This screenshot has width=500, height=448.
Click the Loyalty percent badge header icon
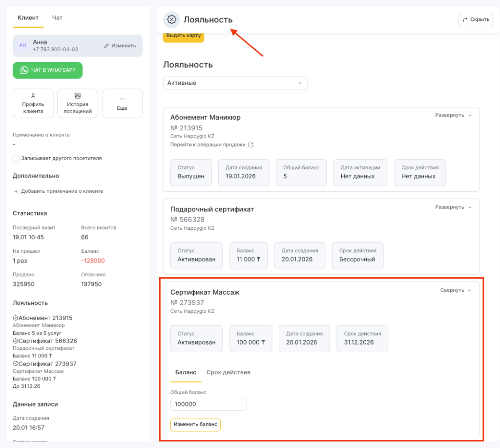[171, 20]
